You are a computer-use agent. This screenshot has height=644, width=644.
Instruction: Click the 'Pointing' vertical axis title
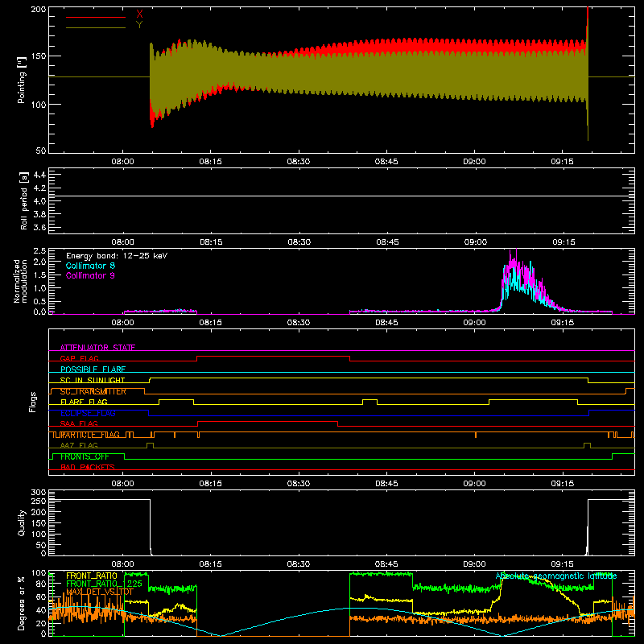[x=22, y=80]
